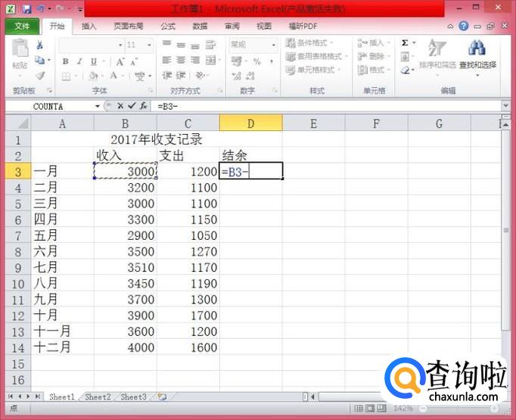Switch to the 插入 ribbon tab
This screenshot has height=420, width=516.
coord(89,26)
